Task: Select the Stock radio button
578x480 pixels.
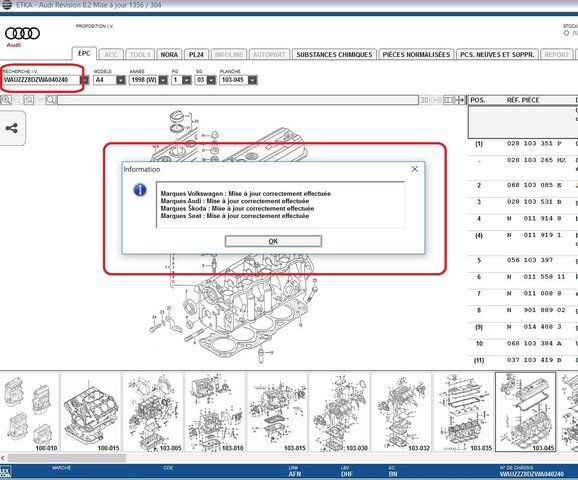Action: point(566,33)
